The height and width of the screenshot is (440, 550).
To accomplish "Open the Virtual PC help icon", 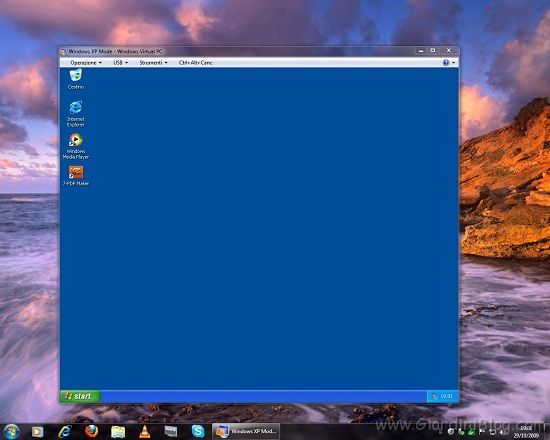I will tap(446, 63).
